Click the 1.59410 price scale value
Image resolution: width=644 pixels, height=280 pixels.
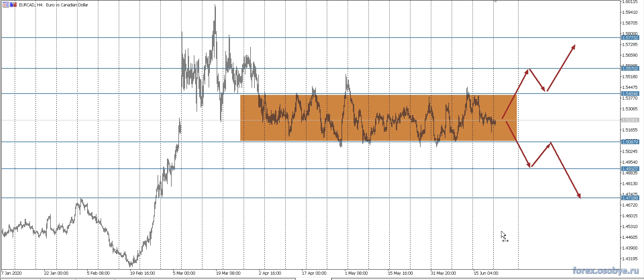(x=630, y=12)
